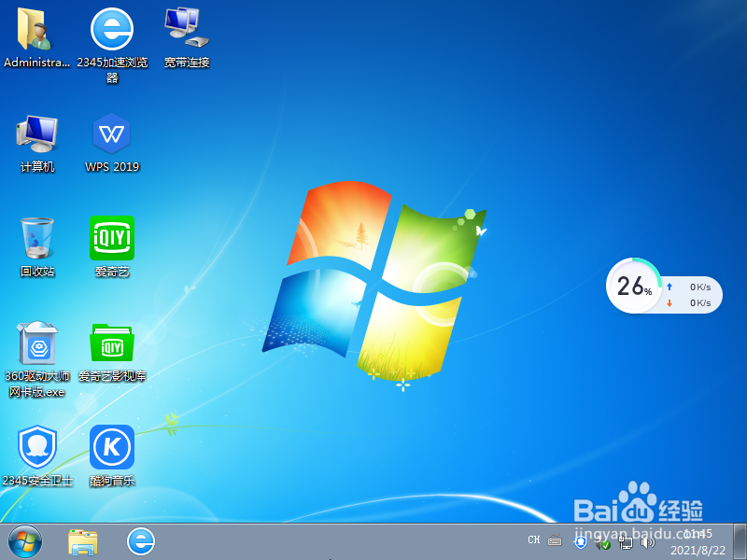Launch the 2345 browser from the taskbar
Screen dimensions: 747x560
tap(141, 541)
